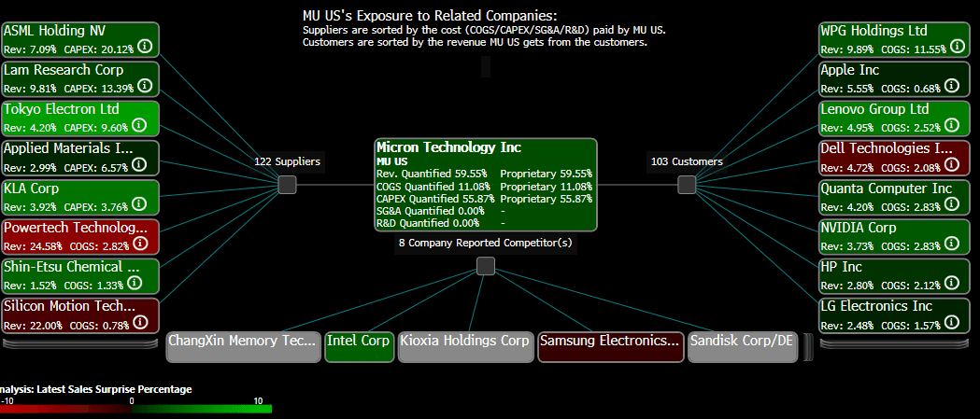Expand the 122 Suppliers node square
Screen dimensions: 980x419
pos(288,186)
